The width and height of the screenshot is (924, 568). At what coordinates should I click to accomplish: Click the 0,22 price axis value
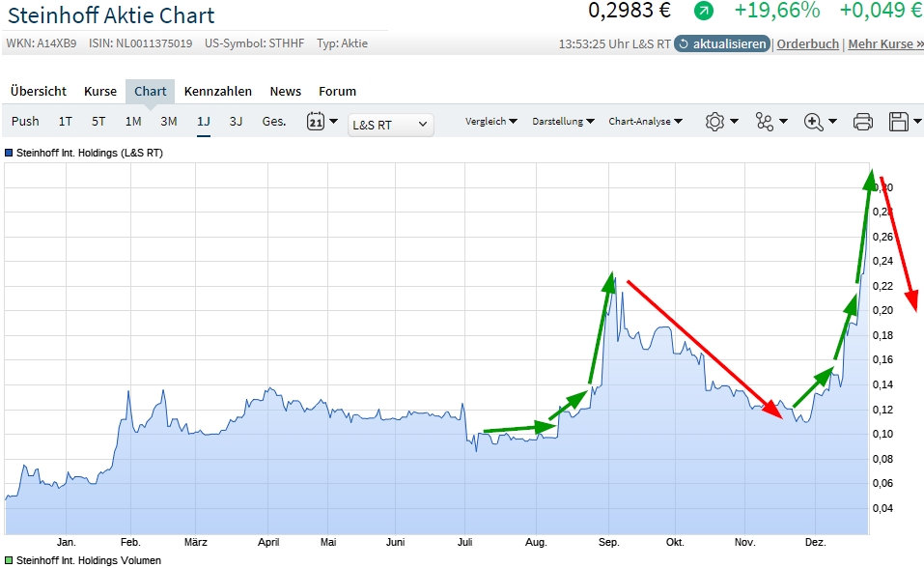(882, 286)
